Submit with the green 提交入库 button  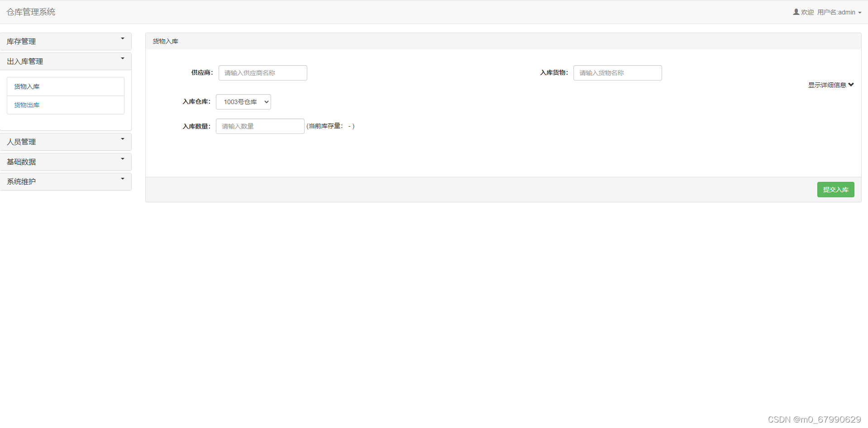pos(836,190)
